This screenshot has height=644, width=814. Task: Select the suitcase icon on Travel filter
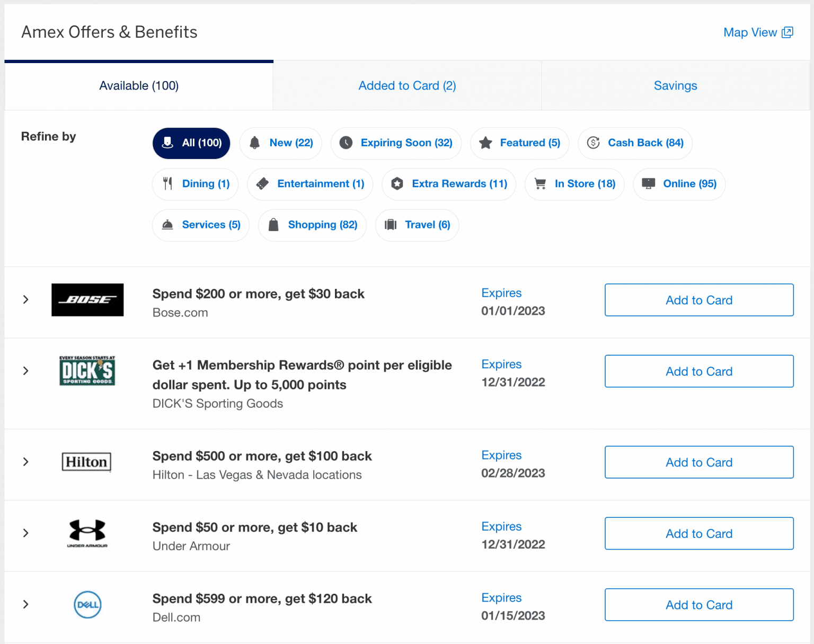point(391,225)
